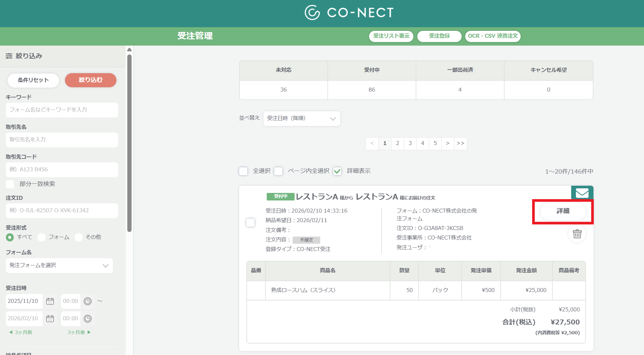This screenshot has height=355, width=644.
Task: Check the 全選択 checkbox
Action: [243, 171]
